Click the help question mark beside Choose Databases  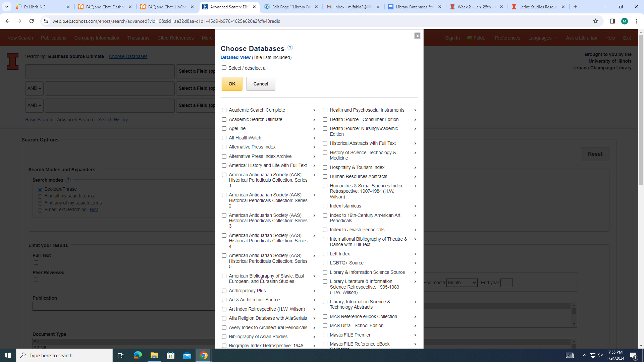[290, 48]
